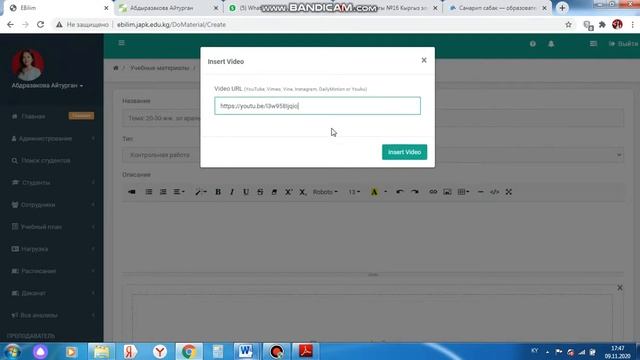The width and height of the screenshot is (640, 360).
Task: Open Windows Start menu
Action: [12, 351]
